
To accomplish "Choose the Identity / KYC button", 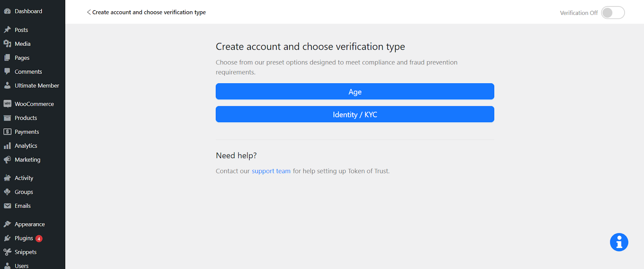I will point(355,115).
